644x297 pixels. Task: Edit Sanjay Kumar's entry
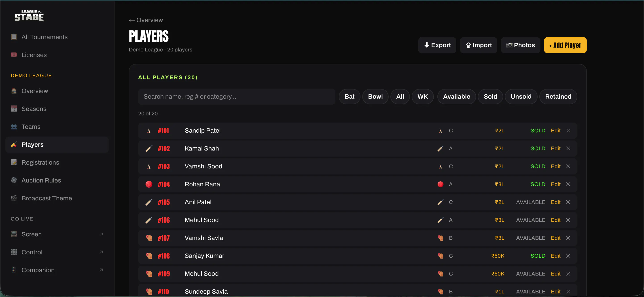click(555, 256)
